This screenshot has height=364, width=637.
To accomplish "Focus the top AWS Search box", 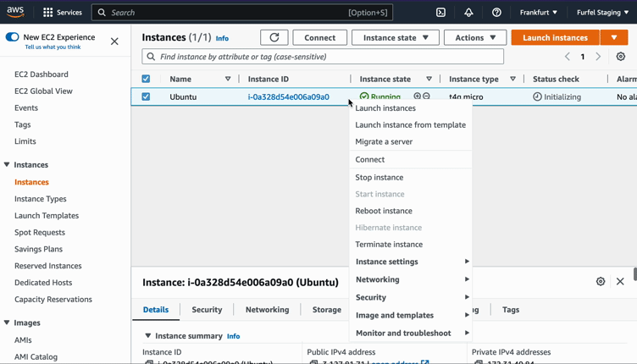I will [242, 13].
